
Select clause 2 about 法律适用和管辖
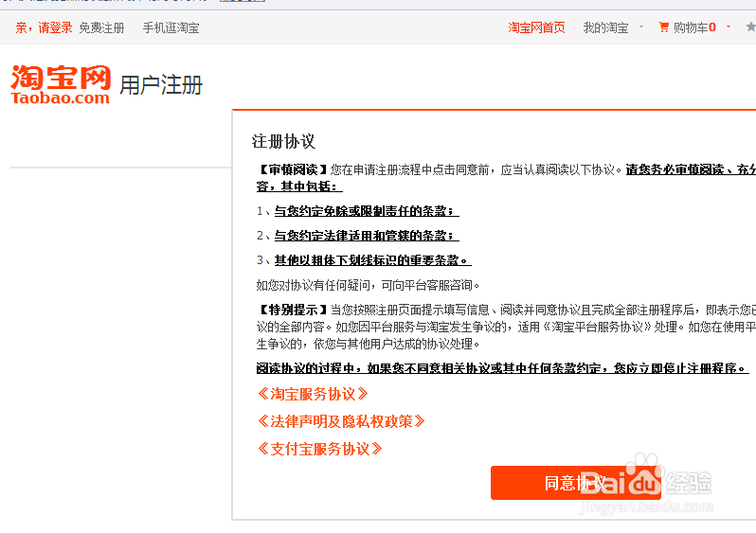click(x=367, y=236)
